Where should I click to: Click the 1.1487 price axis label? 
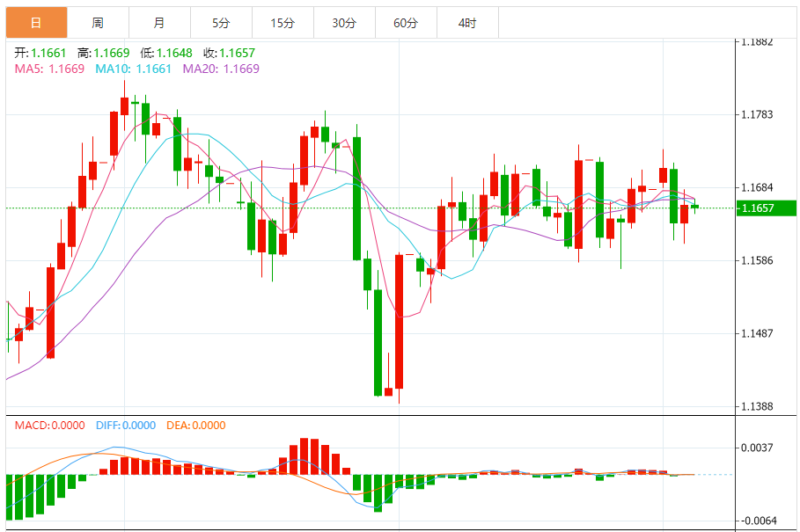(757, 333)
